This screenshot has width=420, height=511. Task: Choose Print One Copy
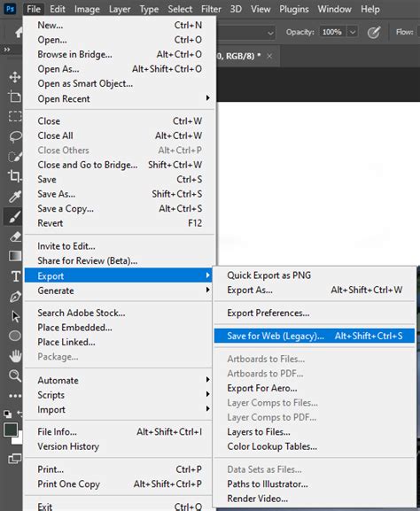click(119, 484)
